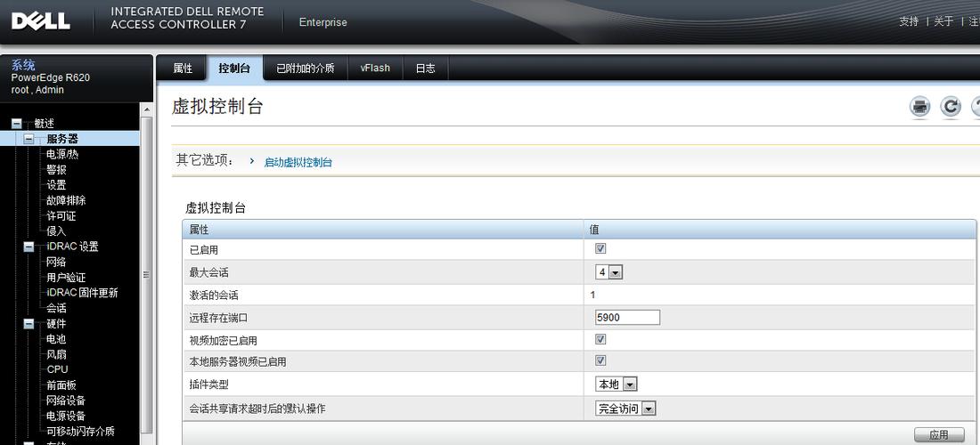Image resolution: width=980 pixels, height=445 pixels.
Task: Select 电源/热 in the tree
Action: click(x=62, y=154)
